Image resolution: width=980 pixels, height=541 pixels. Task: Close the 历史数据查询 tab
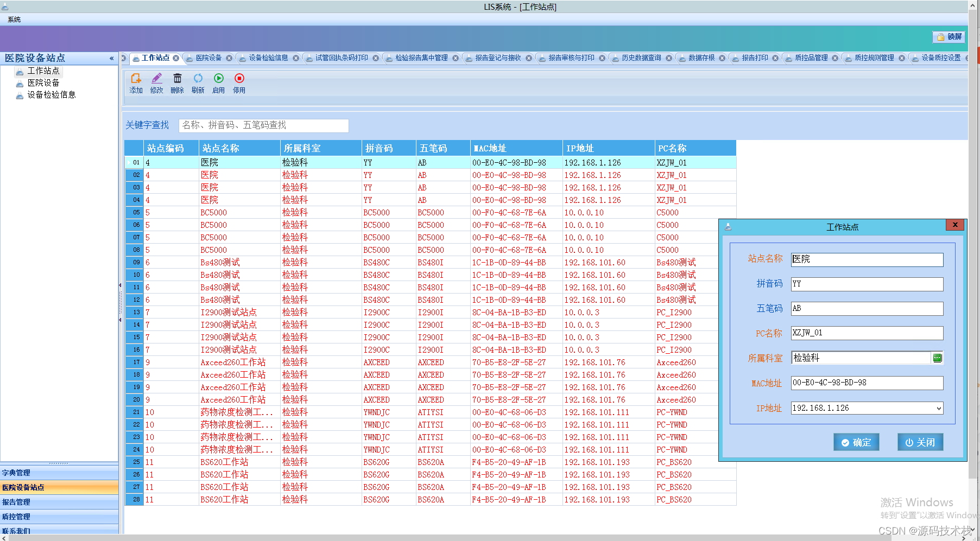669,58
